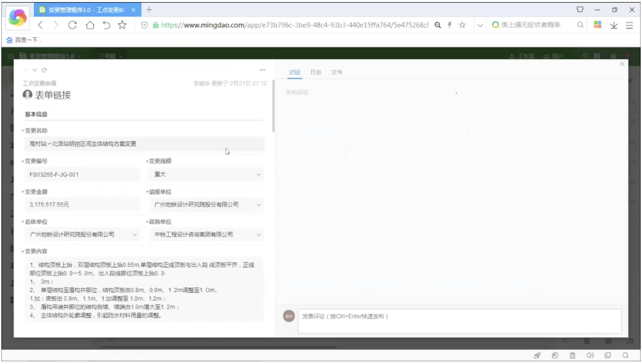Click the 工点变更申请 worksheet label
The height and width of the screenshot is (364, 642).
pos(40,83)
